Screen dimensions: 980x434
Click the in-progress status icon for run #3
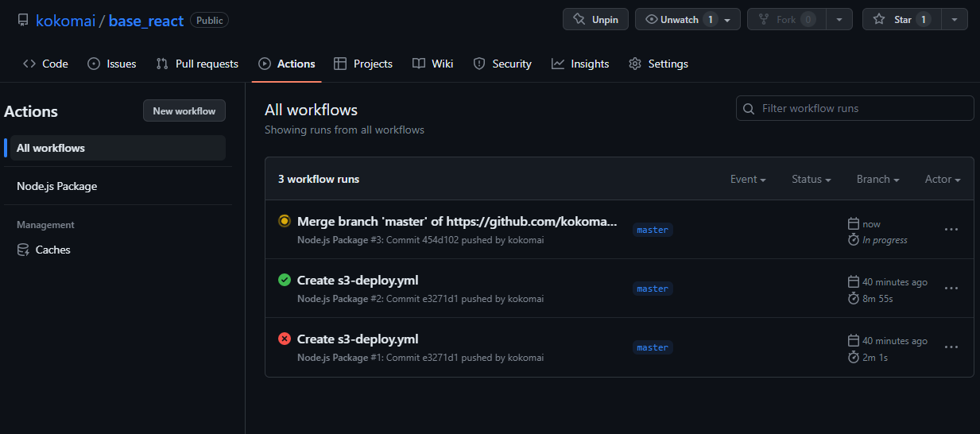point(285,221)
